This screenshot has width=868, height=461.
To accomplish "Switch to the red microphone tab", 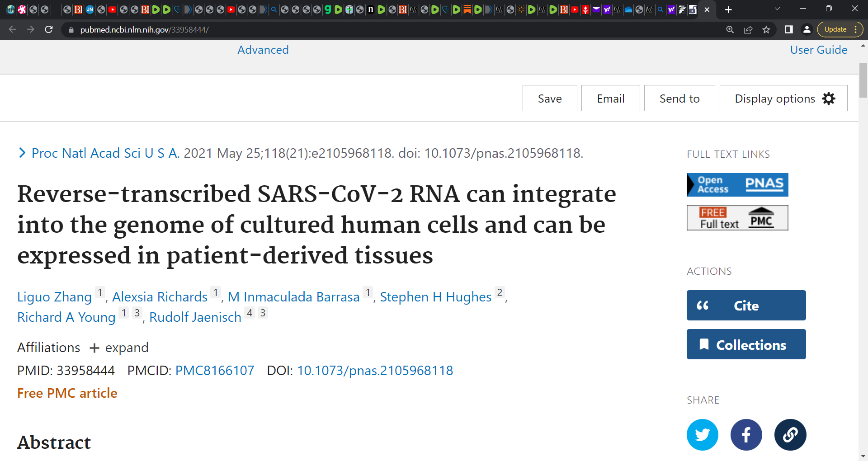I will [x=585, y=9].
